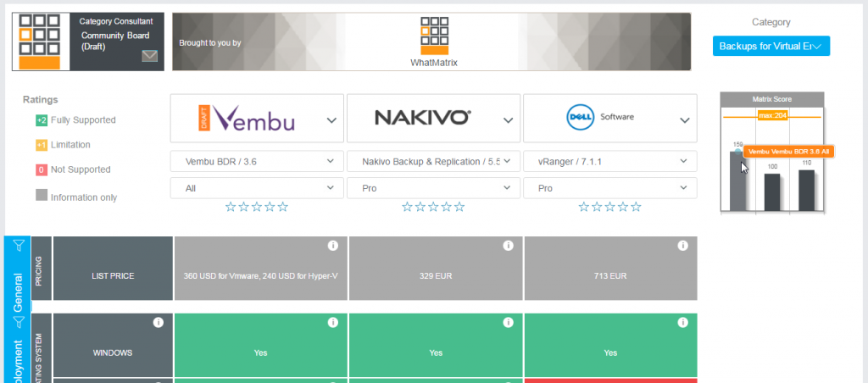
Task: Rate Vembu with the fifth star
Action: tap(283, 207)
